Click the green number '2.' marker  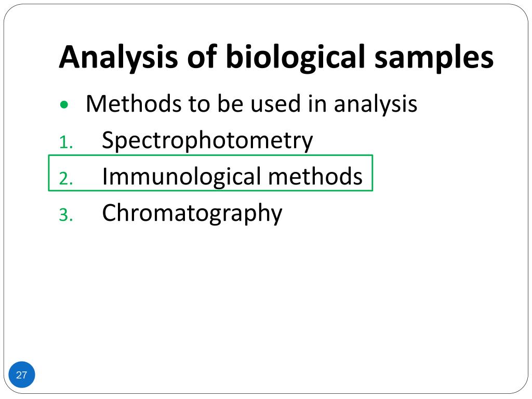tap(66, 179)
